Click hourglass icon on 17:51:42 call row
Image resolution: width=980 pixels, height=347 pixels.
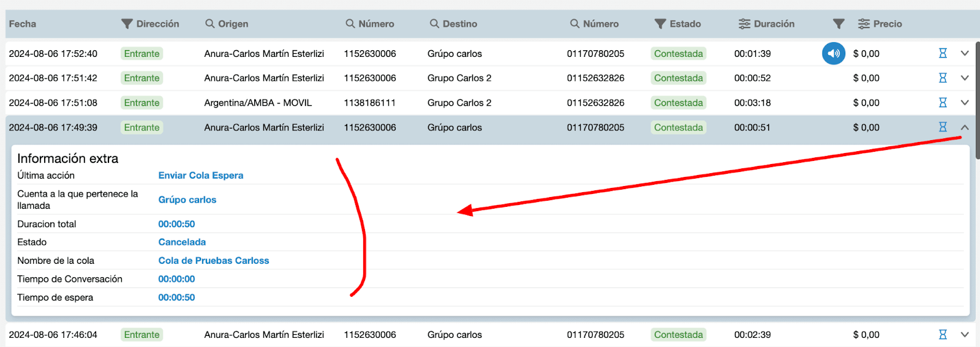[x=943, y=78]
